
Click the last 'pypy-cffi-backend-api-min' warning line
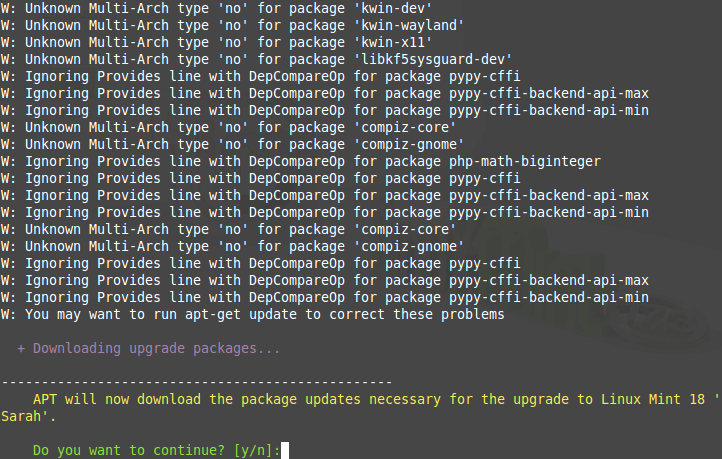point(325,297)
